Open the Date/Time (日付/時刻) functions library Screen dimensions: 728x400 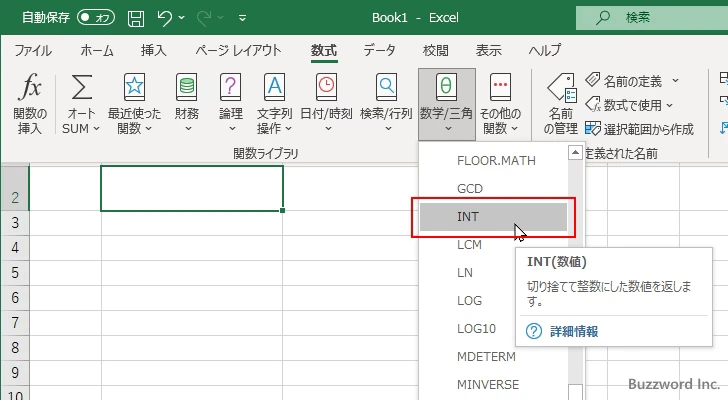[326, 104]
